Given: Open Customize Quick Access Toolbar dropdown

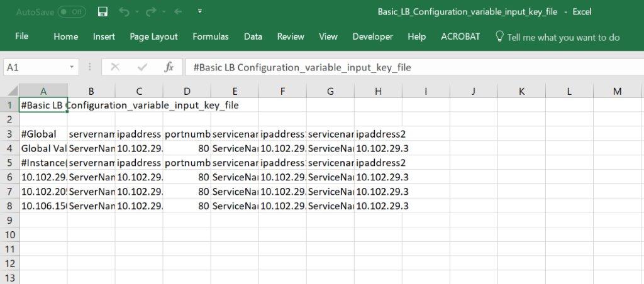Looking at the screenshot, I should click(199, 12).
